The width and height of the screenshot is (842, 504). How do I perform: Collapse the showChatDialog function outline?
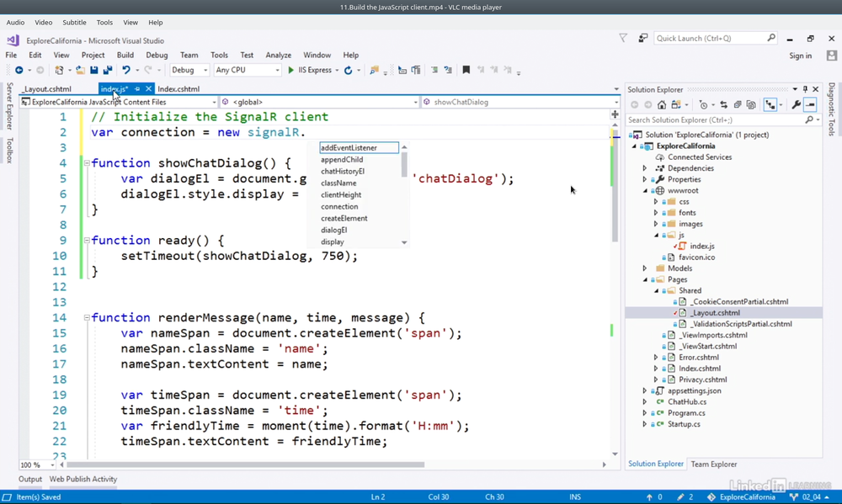click(87, 162)
